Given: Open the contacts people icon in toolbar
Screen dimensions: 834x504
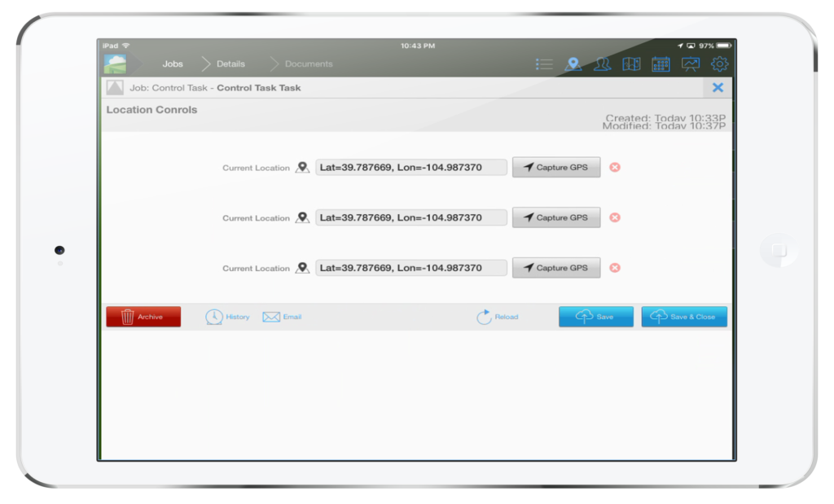Looking at the screenshot, I should click(x=603, y=63).
